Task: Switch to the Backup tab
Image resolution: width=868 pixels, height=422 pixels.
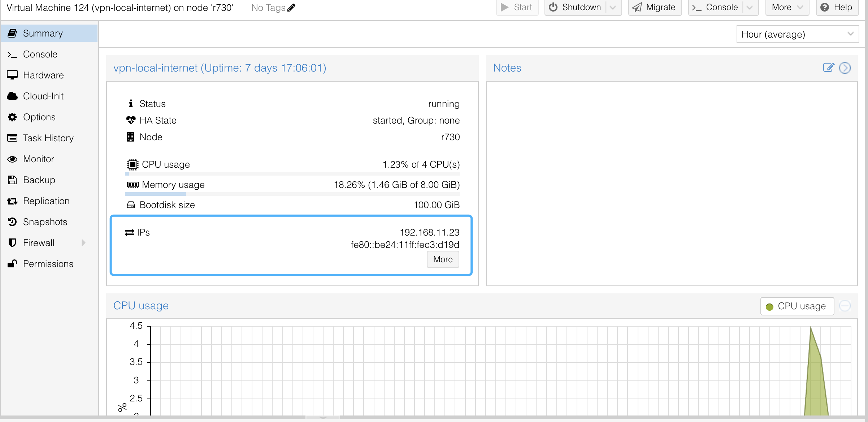Action: coord(39,180)
